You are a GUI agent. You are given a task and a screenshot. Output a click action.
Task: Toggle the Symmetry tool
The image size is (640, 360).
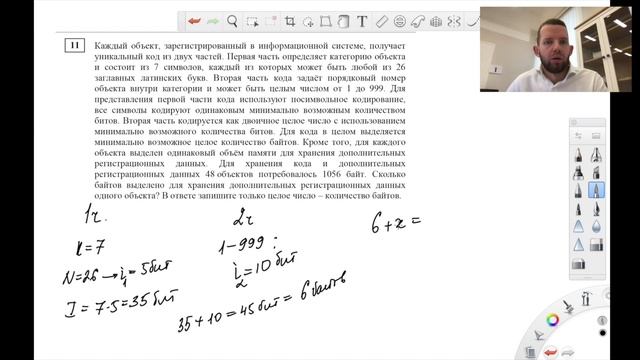pos(454,21)
